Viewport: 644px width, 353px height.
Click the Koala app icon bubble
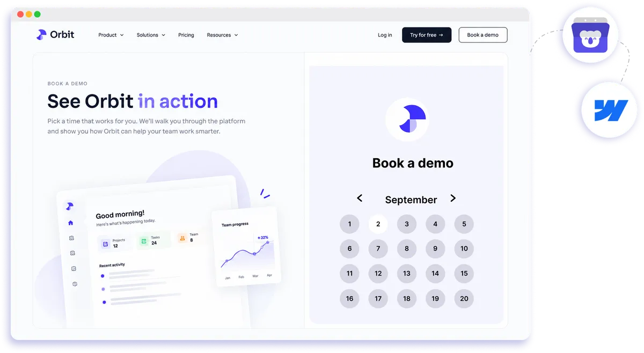(x=590, y=35)
